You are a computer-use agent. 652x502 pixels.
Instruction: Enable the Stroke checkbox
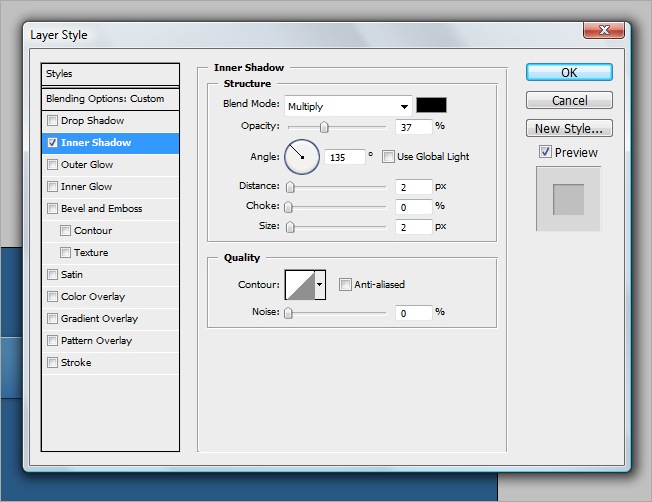pos(52,363)
